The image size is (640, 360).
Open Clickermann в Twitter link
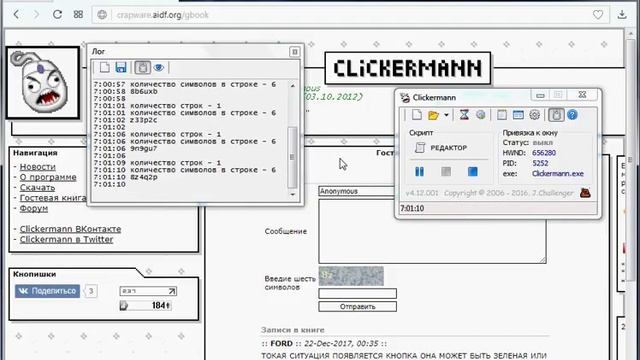pyautogui.click(x=67, y=240)
